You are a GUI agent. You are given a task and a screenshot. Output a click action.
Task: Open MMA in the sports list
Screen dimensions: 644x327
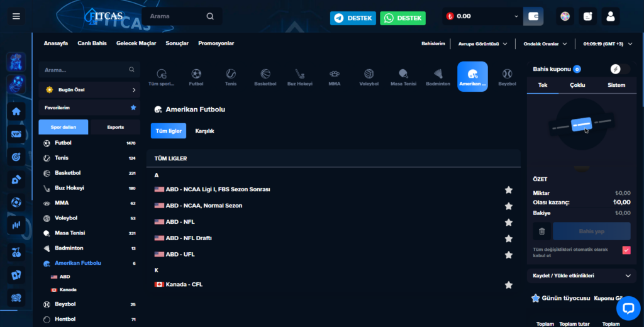[89, 203]
